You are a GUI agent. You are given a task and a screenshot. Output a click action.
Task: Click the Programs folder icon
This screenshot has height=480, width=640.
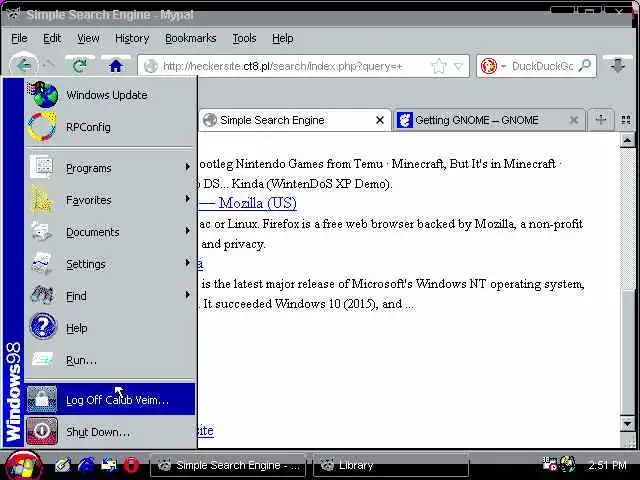[x=41, y=167]
